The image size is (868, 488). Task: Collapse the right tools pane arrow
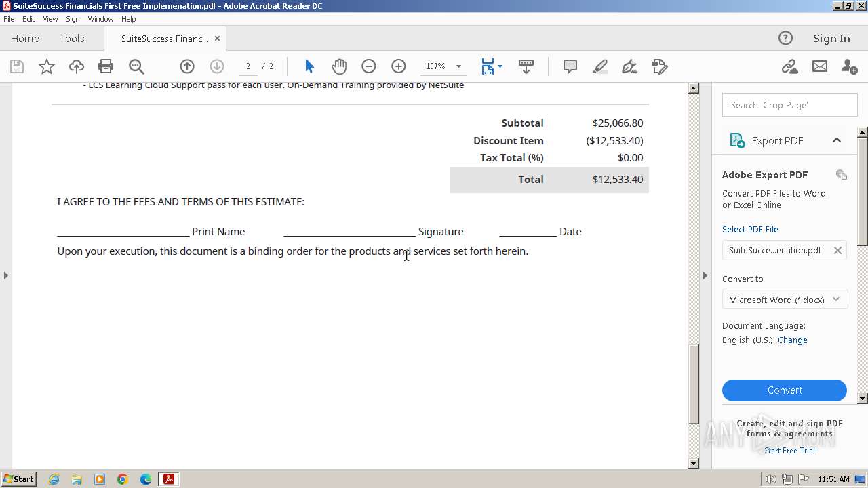[x=705, y=275]
